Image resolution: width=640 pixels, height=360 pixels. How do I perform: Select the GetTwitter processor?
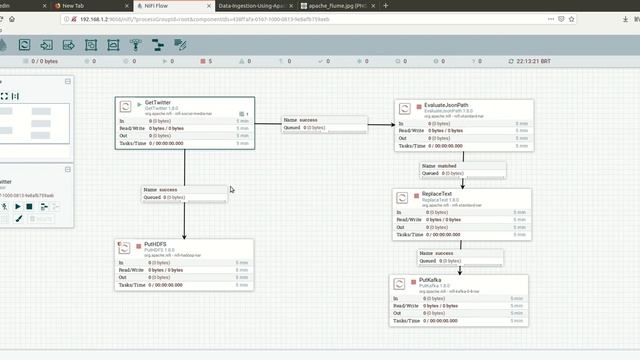point(185,123)
